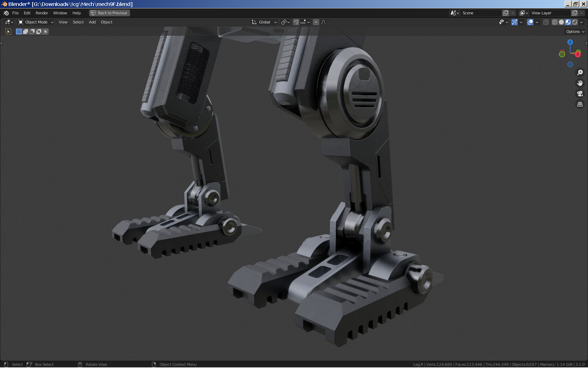Viewport: 588px width, 368px height.
Task: Expand the Options dropdown in the viewport
Action: [x=574, y=31]
